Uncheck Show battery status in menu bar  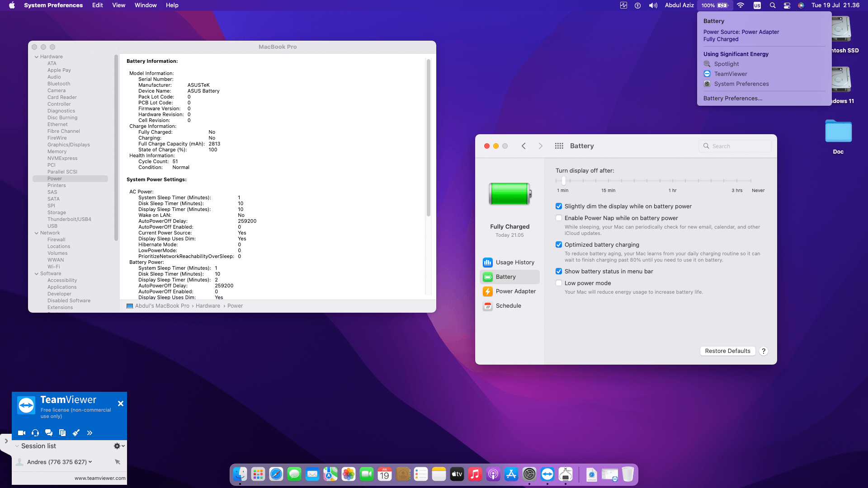point(559,272)
